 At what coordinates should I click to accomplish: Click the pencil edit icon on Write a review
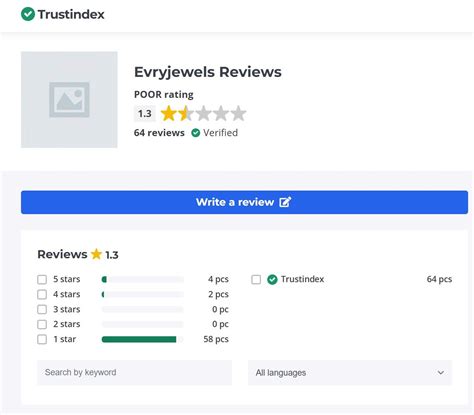pyautogui.click(x=285, y=202)
